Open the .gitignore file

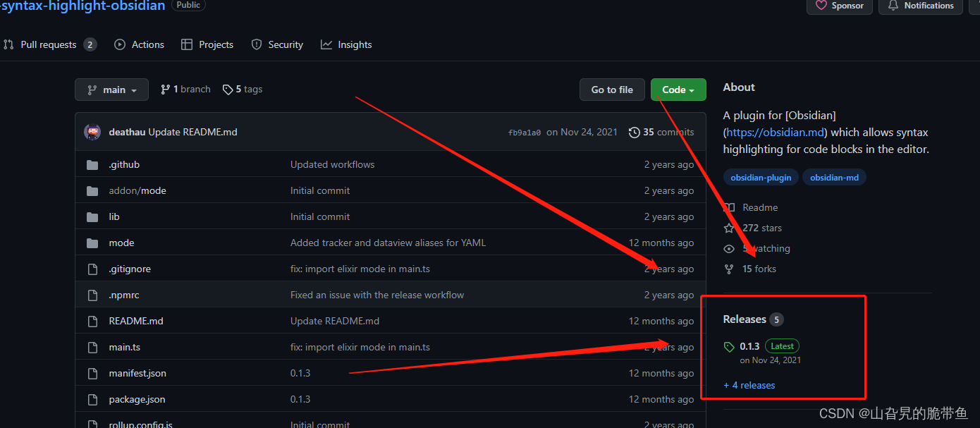[x=130, y=269]
